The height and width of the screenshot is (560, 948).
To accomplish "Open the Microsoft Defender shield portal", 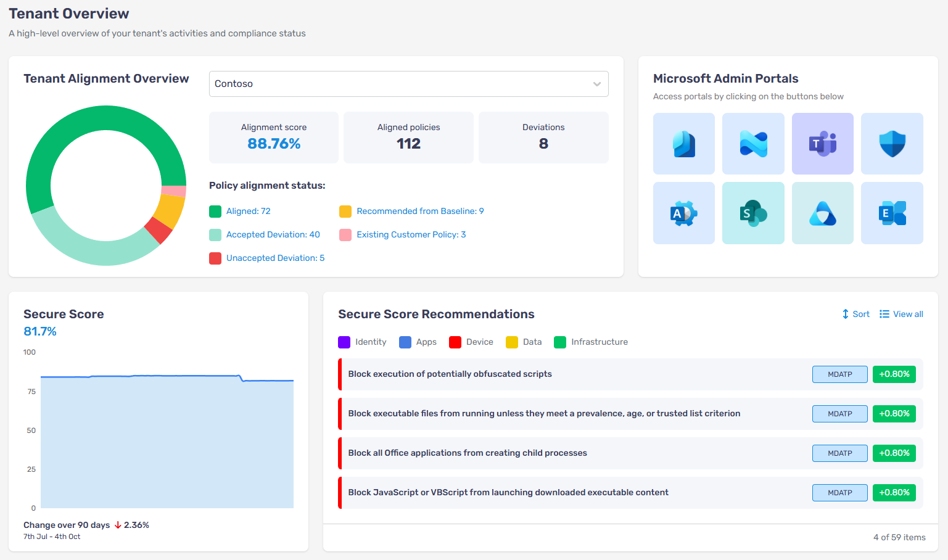I will pos(892,144).
